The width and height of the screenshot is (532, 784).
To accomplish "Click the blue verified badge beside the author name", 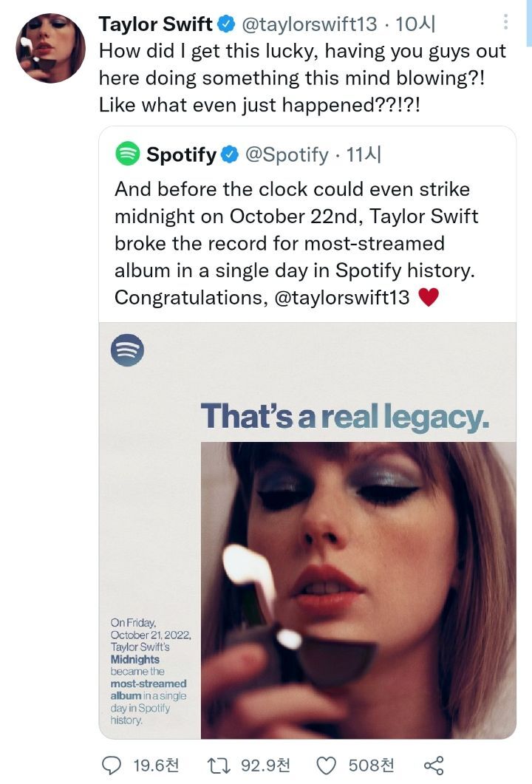I will (225, 24).
